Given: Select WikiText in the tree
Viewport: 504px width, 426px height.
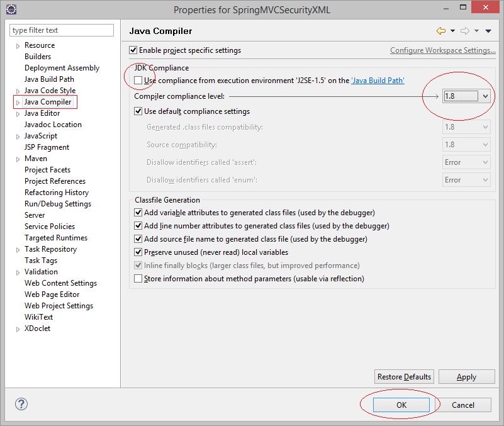Looking at the screenshot, I should pyautogui.click(x=38, y=317).
